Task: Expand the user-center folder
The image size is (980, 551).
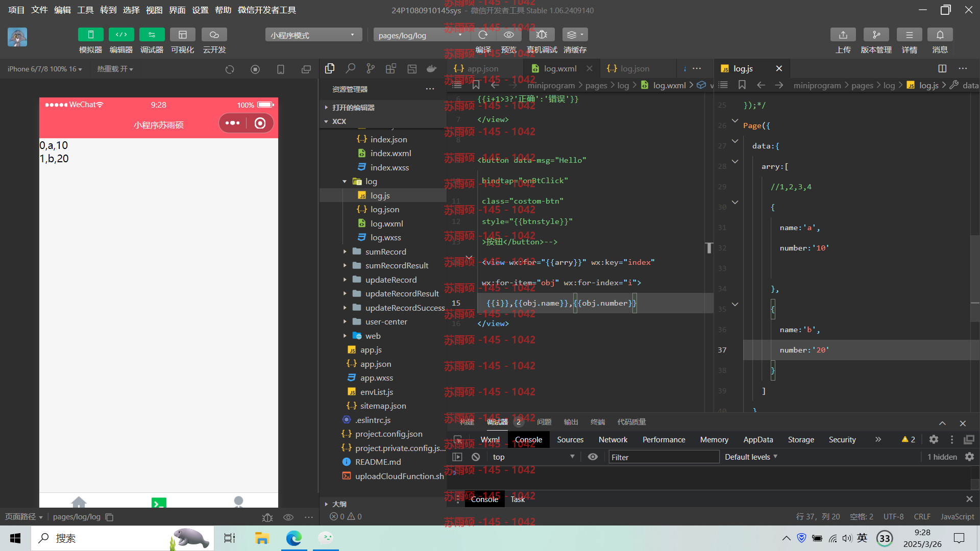Action: 345,322
